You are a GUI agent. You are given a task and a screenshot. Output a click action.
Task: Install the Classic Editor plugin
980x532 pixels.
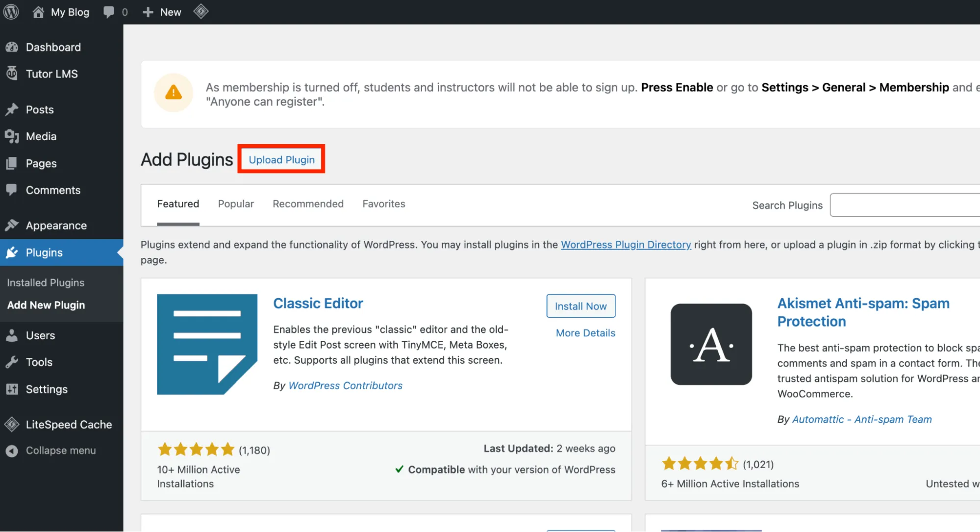click(580, 306)
